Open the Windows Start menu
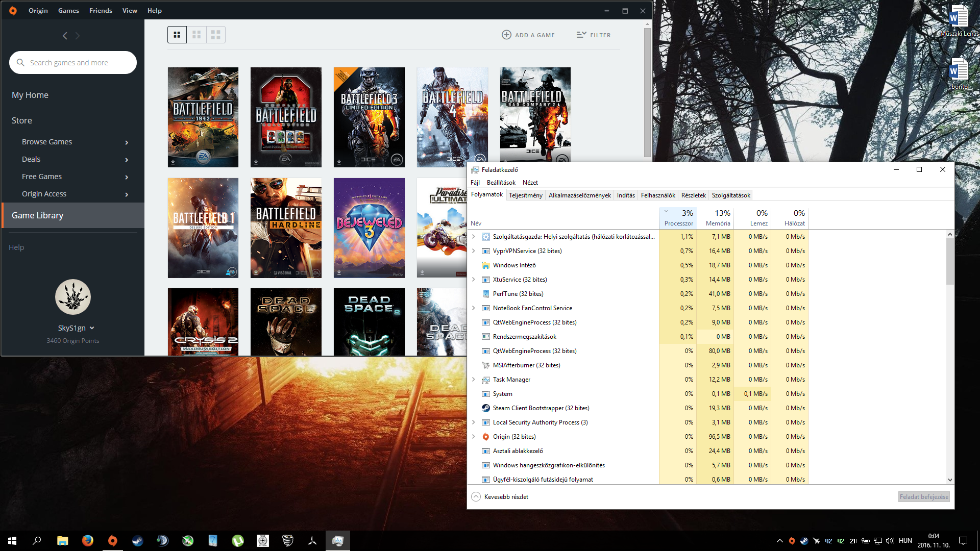 [12, 541]
